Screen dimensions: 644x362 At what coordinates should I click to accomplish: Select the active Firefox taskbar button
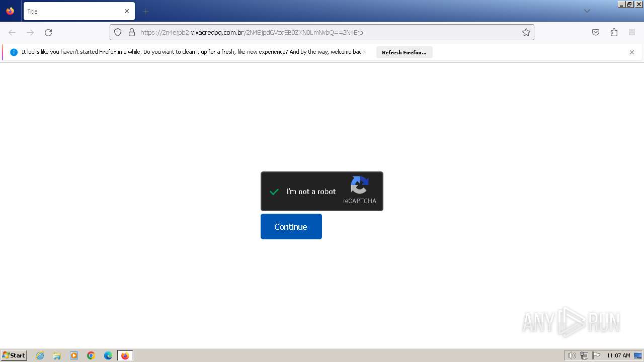125,355
